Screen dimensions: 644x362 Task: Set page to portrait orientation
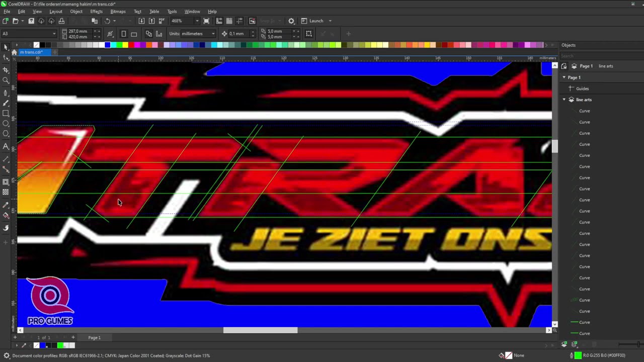[x=124, y=34]
